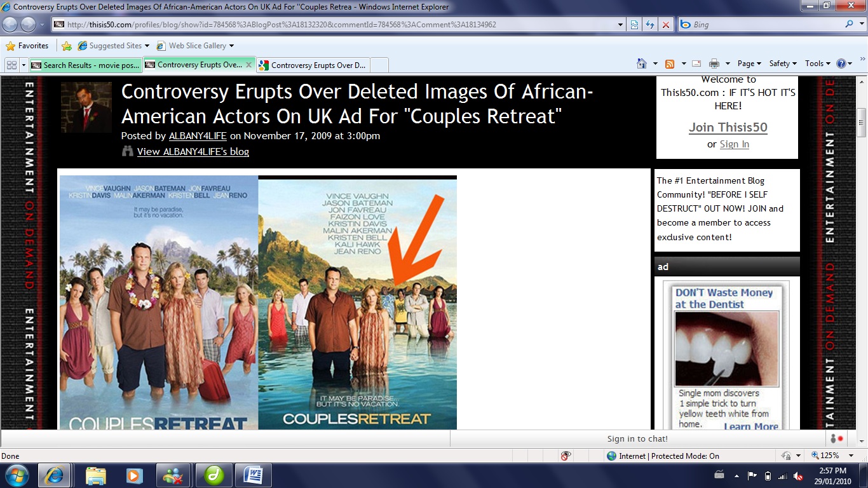Click Internet Protected Mode On status
The width and height of the screenshot is (868, 488).
point(663,456)
